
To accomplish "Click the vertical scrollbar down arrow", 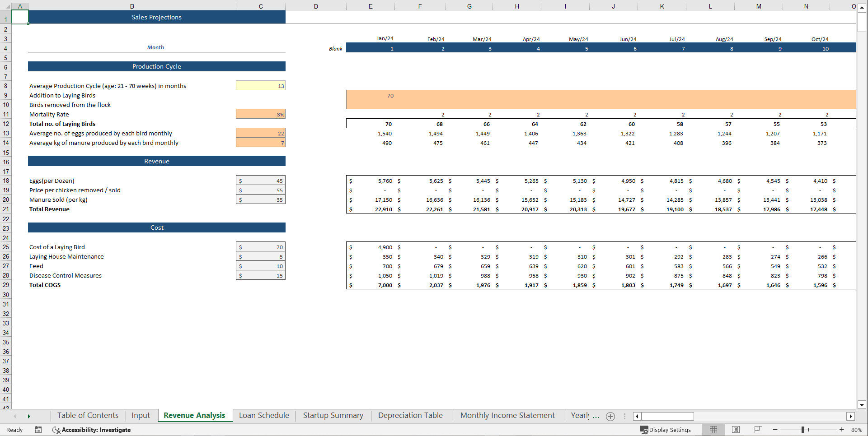I will pyautogui.click(x=862, y=405).
